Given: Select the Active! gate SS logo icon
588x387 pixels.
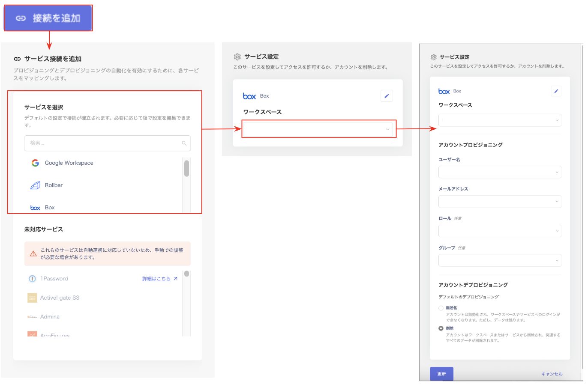Looking at the screenshot, I should pos(32,298).
